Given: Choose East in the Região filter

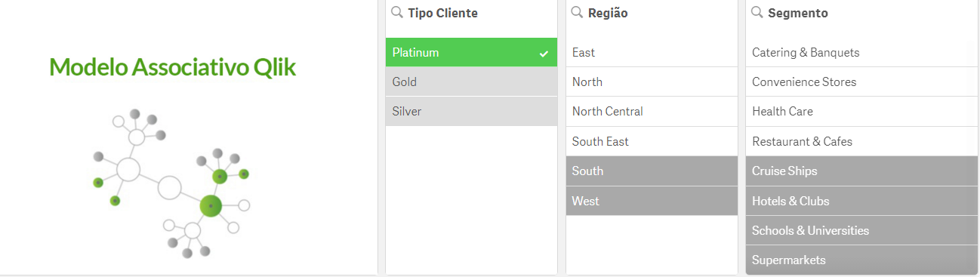Looking at the screenshot, I should [652, 52].
